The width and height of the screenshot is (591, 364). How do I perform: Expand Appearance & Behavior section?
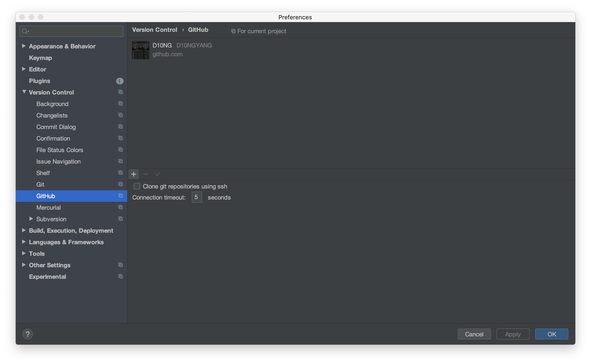[24, 46]
